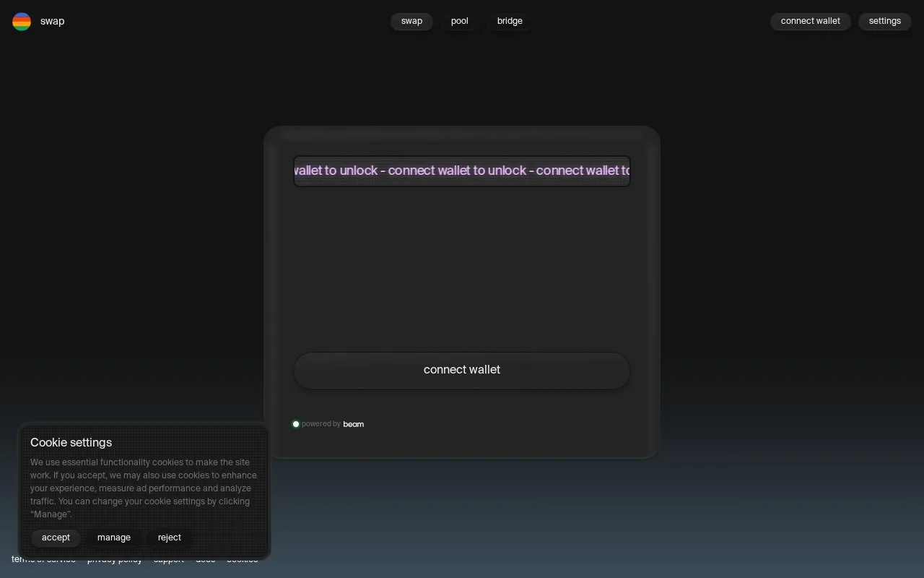Choose manage in the Cookie settings banner

coord(114,538)
